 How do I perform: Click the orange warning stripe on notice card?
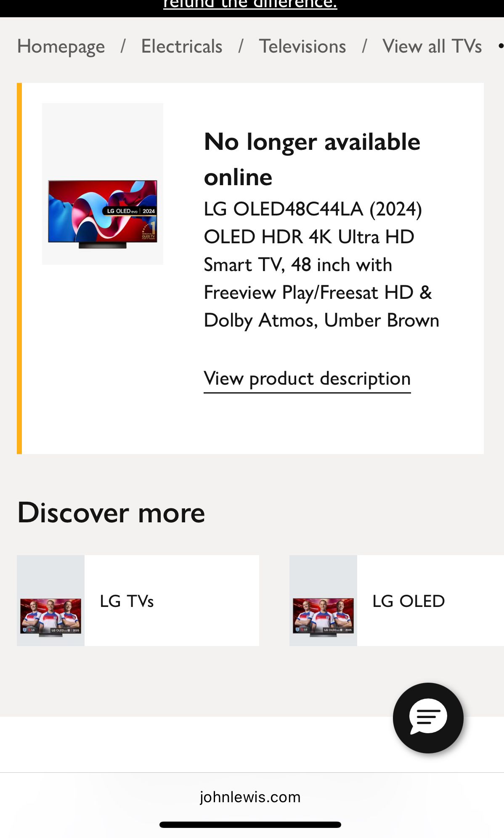[x=19, y=269]
